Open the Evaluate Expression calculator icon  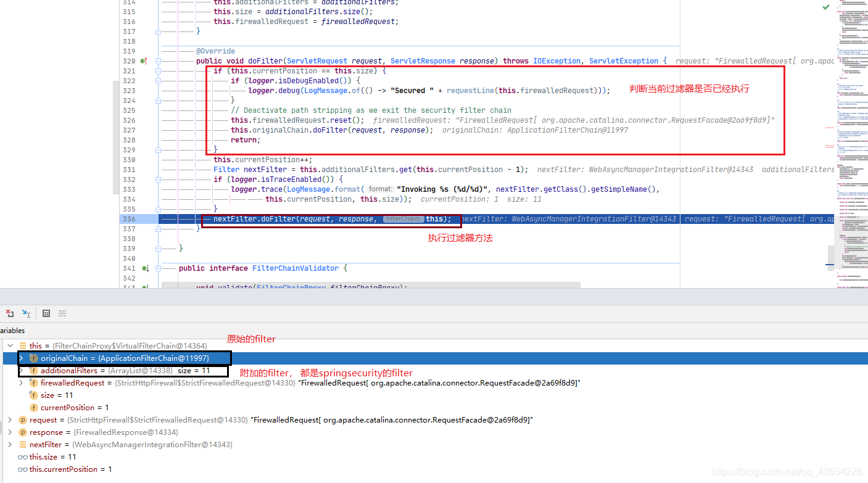46,313
